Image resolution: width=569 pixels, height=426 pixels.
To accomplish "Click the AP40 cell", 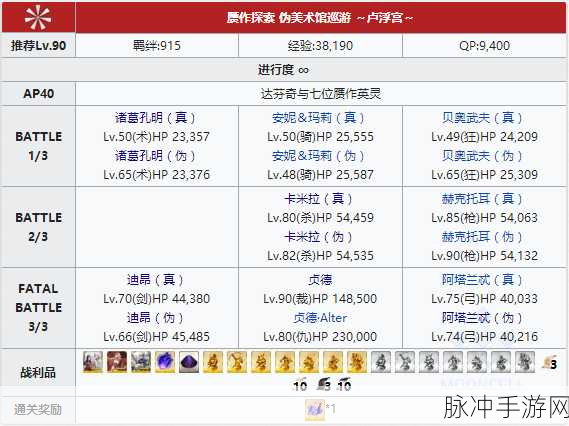I will point(38,94).
